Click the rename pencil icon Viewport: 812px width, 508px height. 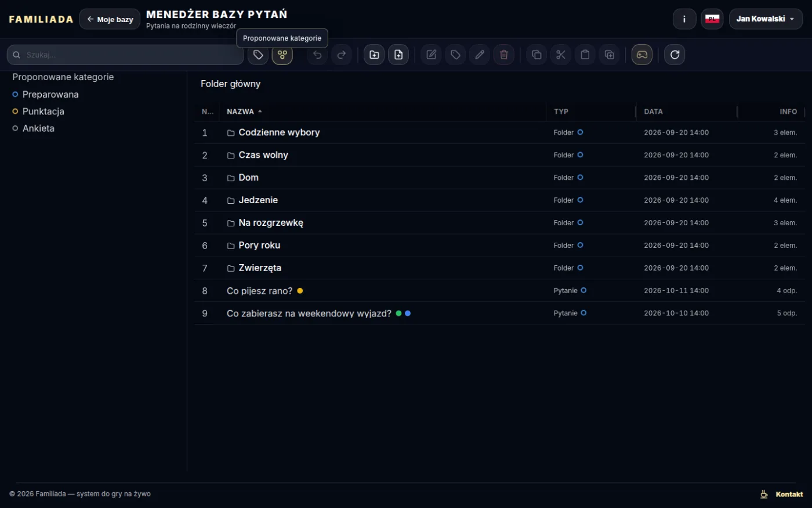point(480,55)
